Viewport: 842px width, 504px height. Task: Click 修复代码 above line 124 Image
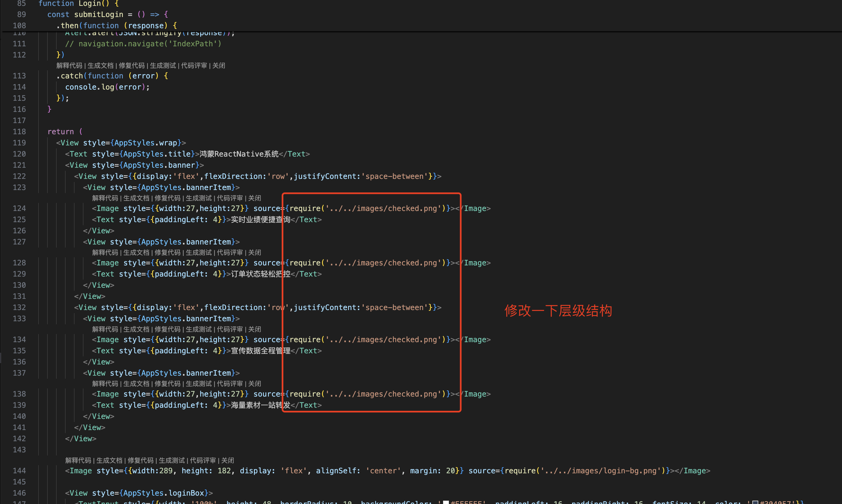pyautogui.click(x=168, y=198)
